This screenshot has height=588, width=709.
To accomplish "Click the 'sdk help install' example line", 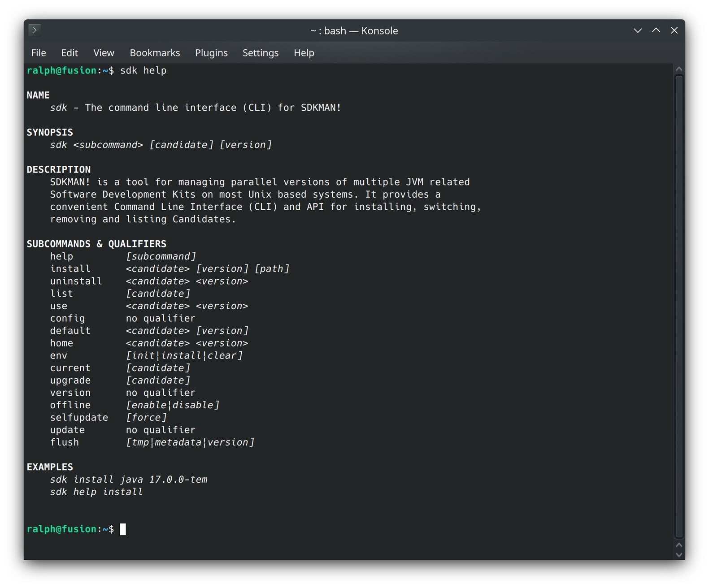I will (x=96, y=492).
